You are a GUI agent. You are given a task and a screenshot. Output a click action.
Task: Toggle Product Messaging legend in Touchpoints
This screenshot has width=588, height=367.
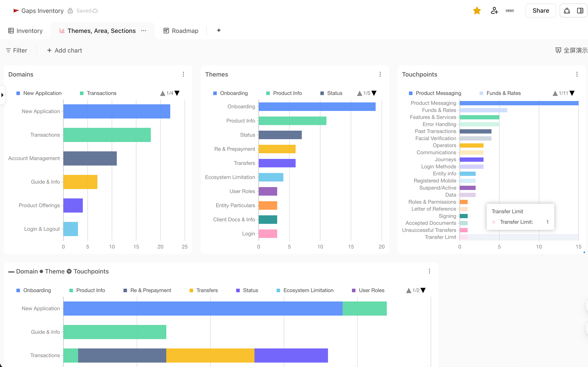pos(435,93)
